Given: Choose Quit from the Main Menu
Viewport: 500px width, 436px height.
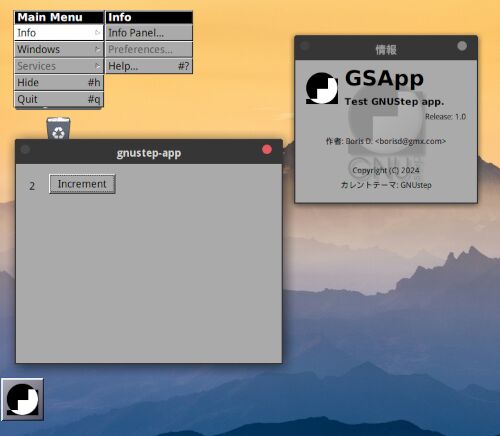Looking at the screenshot, I should pos(59,99).
